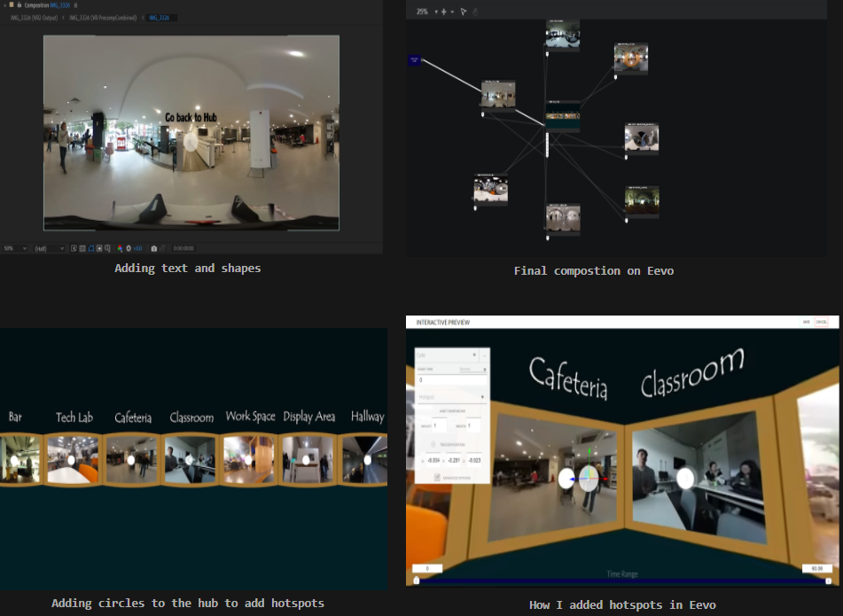Screen dimensions: 843x616
Task: Click the Time Range start value box
Action: click(x=427, y=568)
